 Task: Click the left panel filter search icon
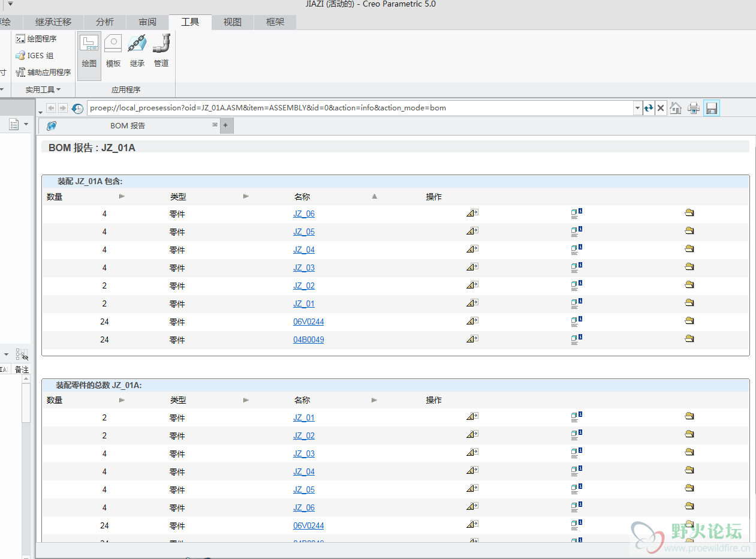[x=22, y=354]
